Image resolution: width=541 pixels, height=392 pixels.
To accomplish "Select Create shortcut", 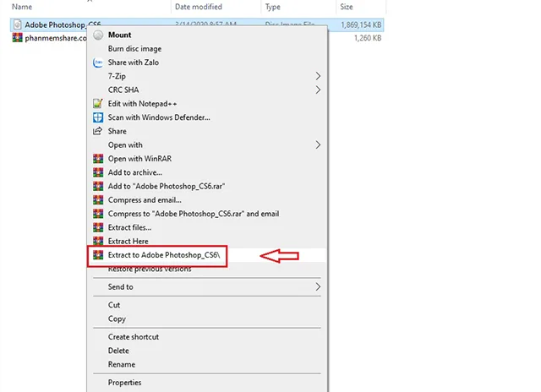I will (x=134, y=337).
